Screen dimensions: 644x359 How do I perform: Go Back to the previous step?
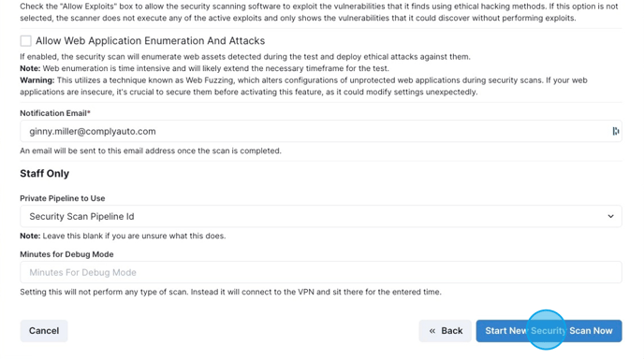[x=446, y=331]
